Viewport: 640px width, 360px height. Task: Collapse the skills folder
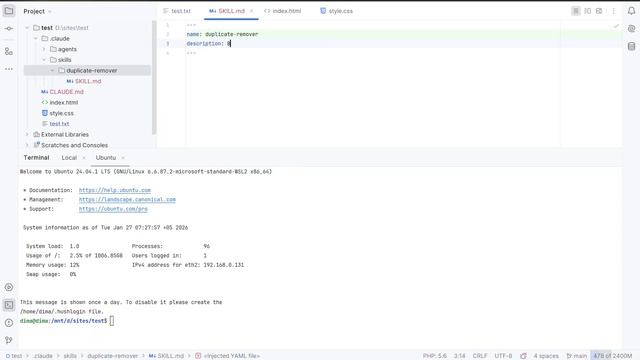[44, 60]
